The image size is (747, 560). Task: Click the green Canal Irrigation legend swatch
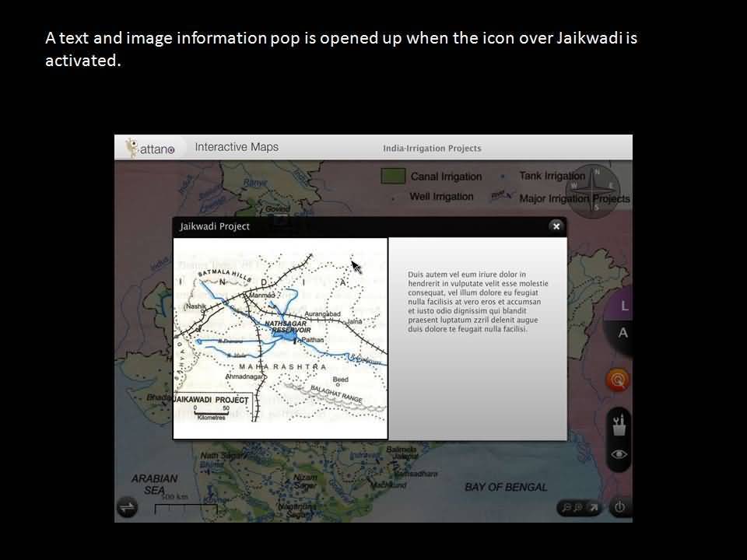393,176
